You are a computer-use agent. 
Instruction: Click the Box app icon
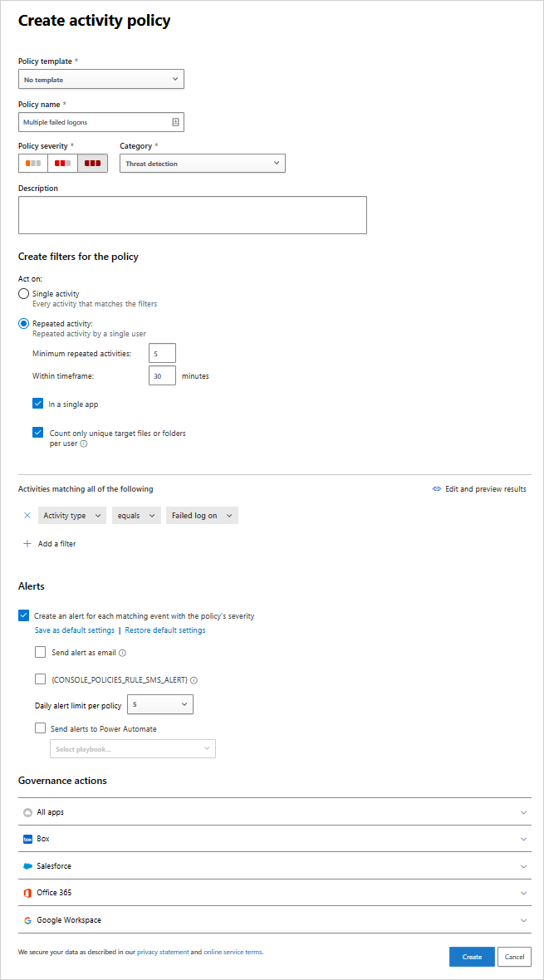point(27,840)
